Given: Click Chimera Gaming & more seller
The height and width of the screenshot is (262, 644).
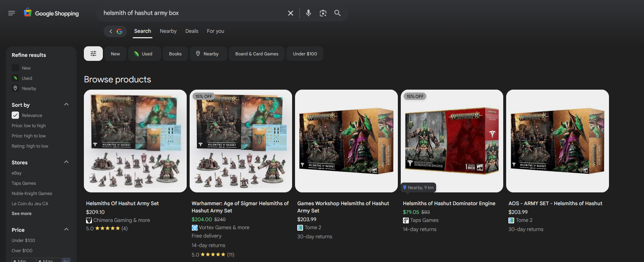Looking at the screenshot, I should tap(118, 220).
